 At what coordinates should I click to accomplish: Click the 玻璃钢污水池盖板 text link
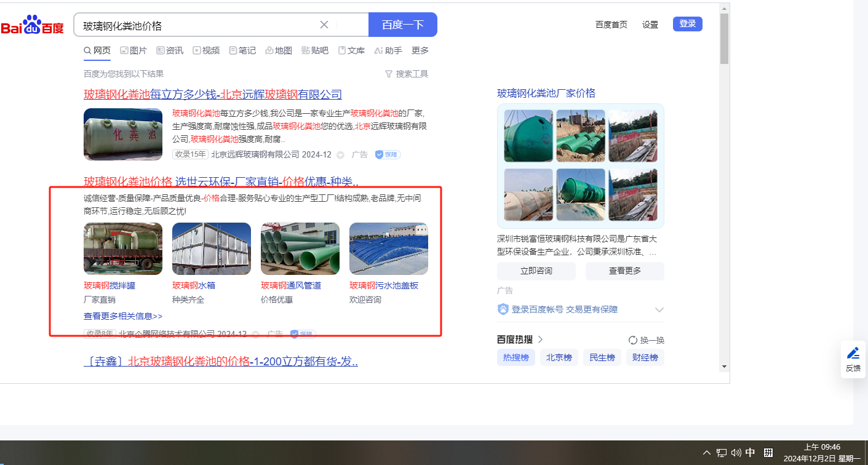click(384, 285)
